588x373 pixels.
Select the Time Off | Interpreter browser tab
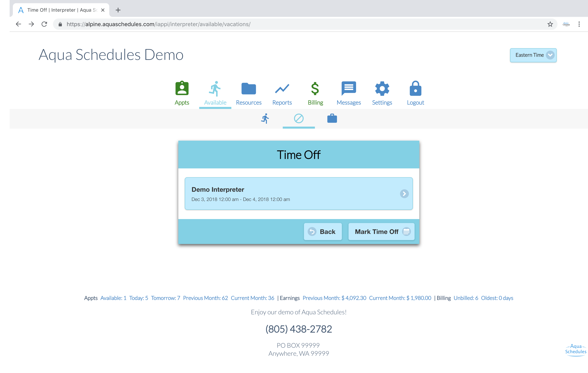[61, 10]
